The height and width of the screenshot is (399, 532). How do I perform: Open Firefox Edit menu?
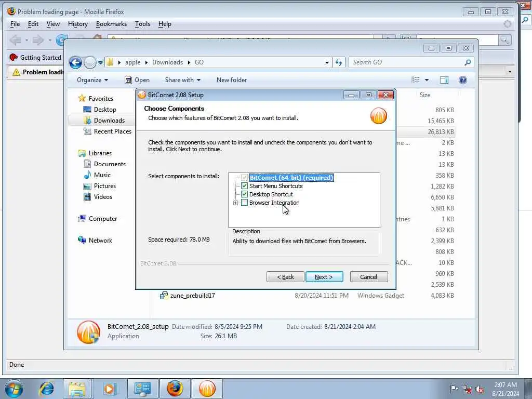click(33, 24)
